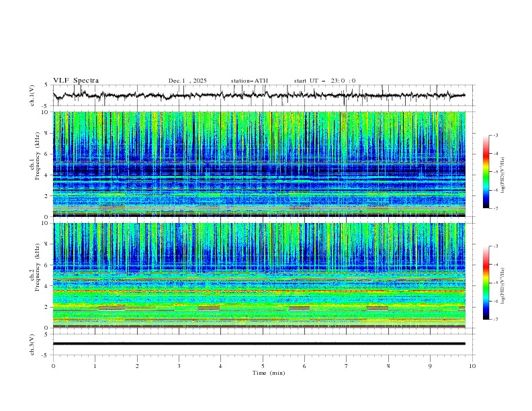Click the '-3' value on ch.1 colorbar
Viewport: 532px width, 411px height.
(496, 135)
